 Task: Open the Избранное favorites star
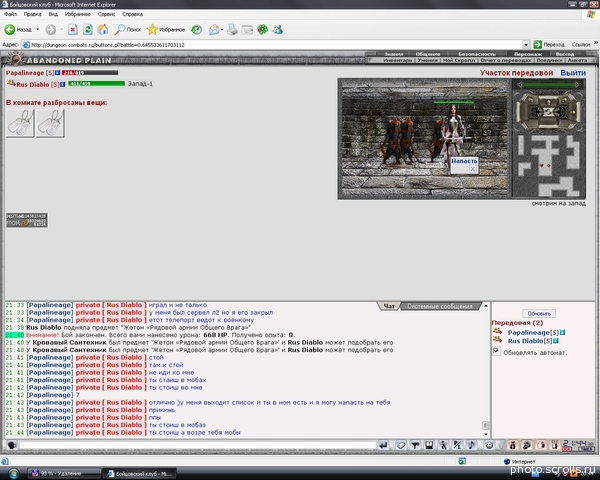tap(166, 29)
